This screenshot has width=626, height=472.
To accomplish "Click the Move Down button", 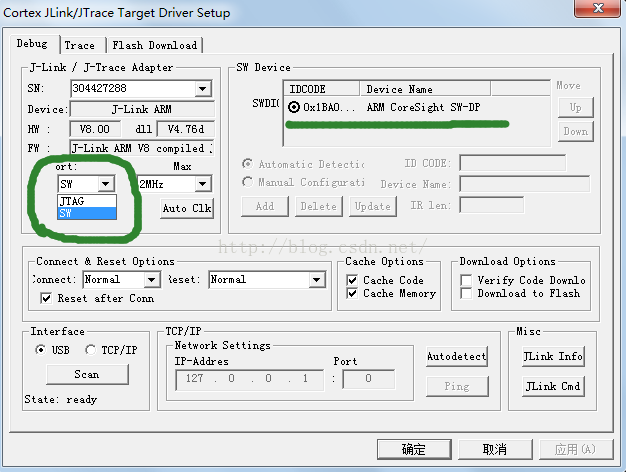I will click(x=575, y=131).
